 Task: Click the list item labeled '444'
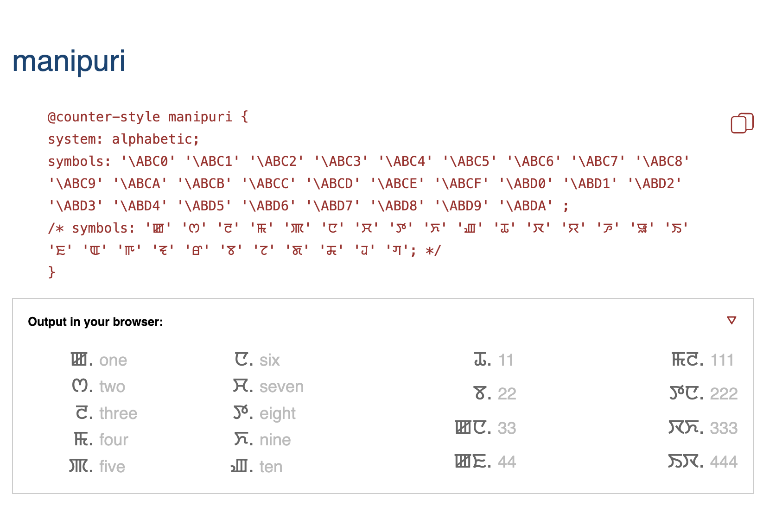point(724,462)
